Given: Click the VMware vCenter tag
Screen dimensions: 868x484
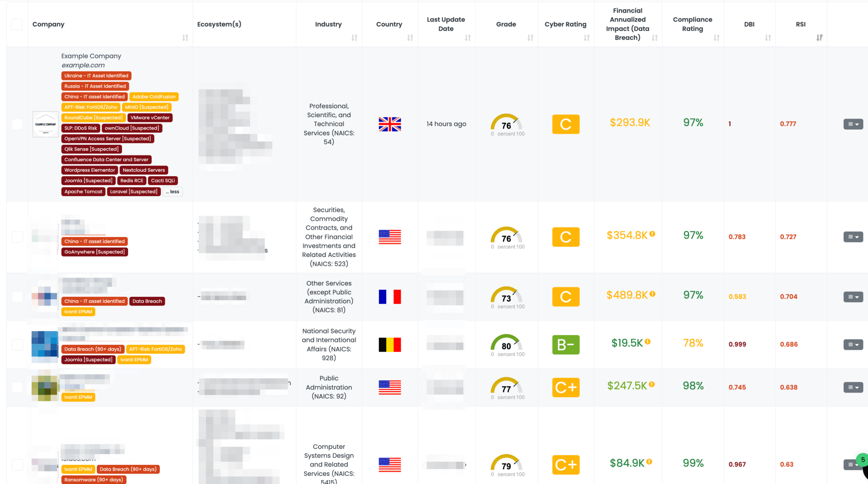Looking at the screenshot, I should tap(150, 118).
